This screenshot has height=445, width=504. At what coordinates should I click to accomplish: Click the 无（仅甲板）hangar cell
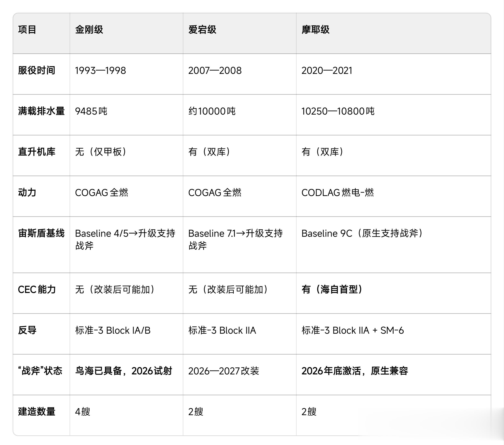[101, 152]
